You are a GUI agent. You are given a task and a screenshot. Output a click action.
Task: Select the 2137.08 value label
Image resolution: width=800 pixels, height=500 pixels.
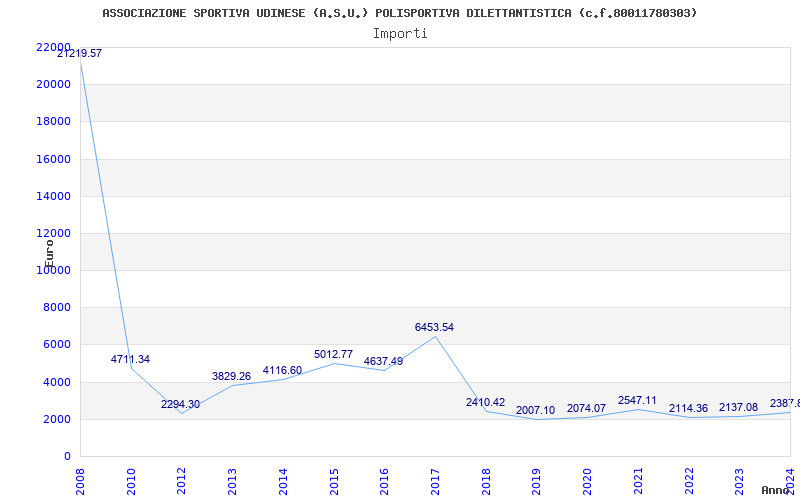click(738, 408)
